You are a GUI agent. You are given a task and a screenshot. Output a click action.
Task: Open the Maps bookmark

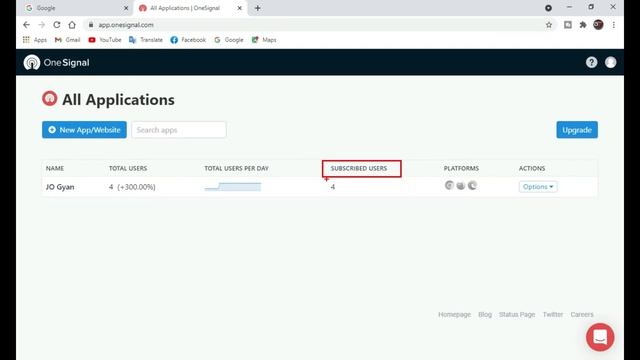[264, 40]
